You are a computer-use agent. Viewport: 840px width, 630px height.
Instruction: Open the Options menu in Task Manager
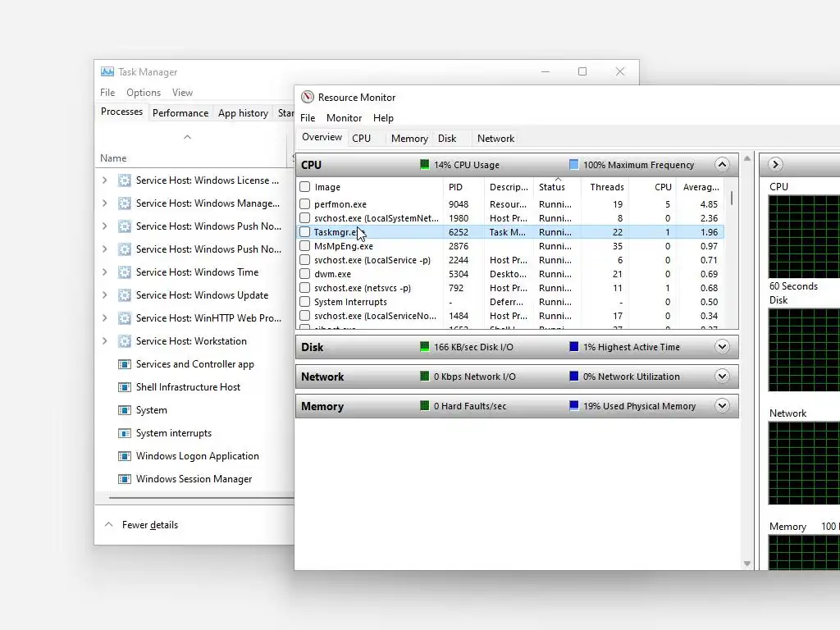click(143, 92)
